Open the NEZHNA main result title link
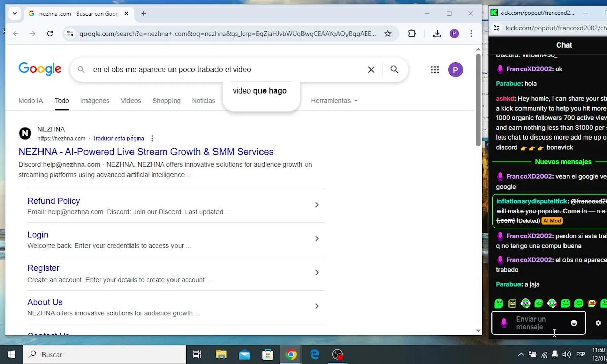 pyautogui.click(x=146, y=152)
